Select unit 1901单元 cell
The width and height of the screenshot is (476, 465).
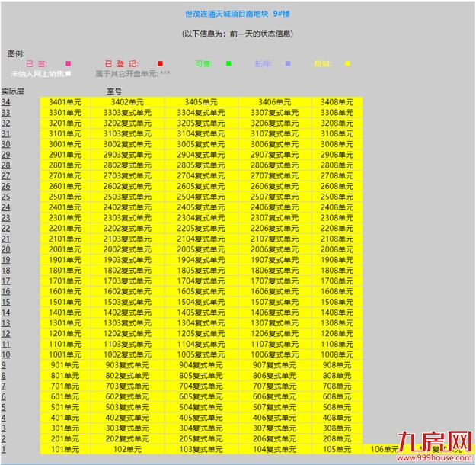coord(65,260)
